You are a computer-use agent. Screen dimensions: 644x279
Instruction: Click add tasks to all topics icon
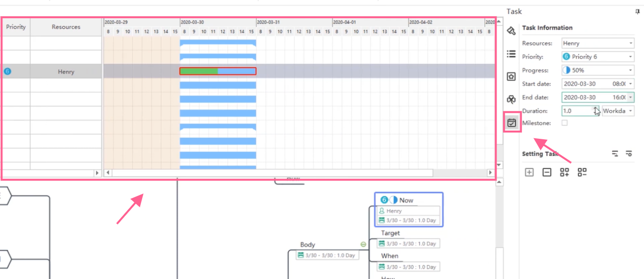pyautogui.click(x=565, y=172)
